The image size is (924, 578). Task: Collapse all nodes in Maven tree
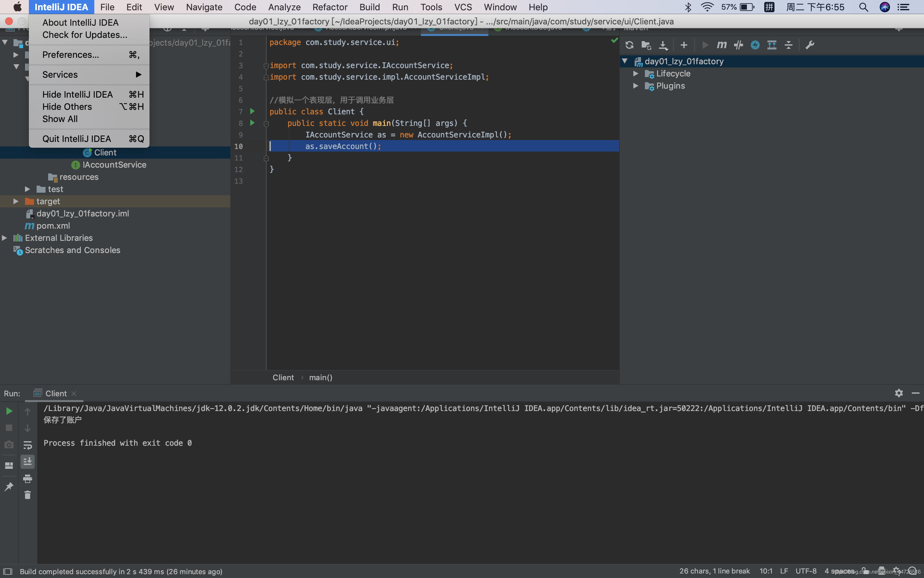(789, 45)
